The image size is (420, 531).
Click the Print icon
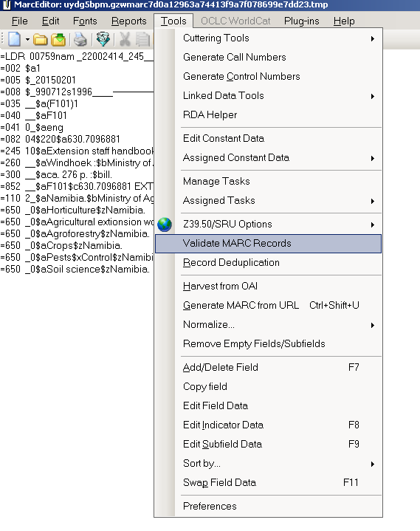80,40
